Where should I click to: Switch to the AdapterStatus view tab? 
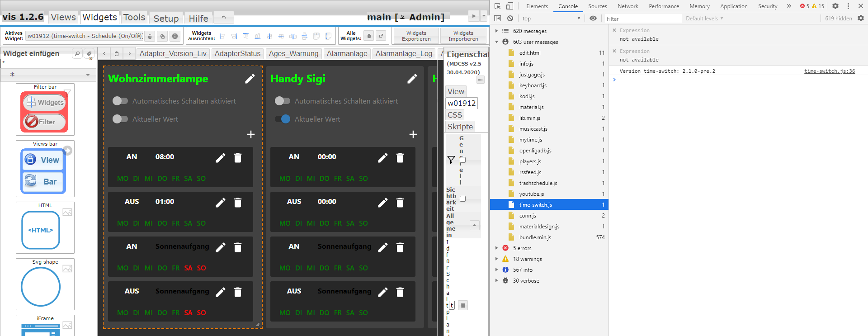[237, 54]
